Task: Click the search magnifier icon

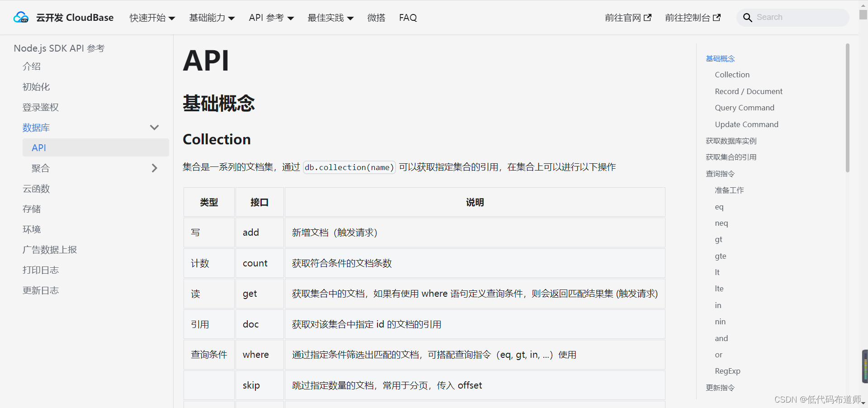Action: click(747, 18)
